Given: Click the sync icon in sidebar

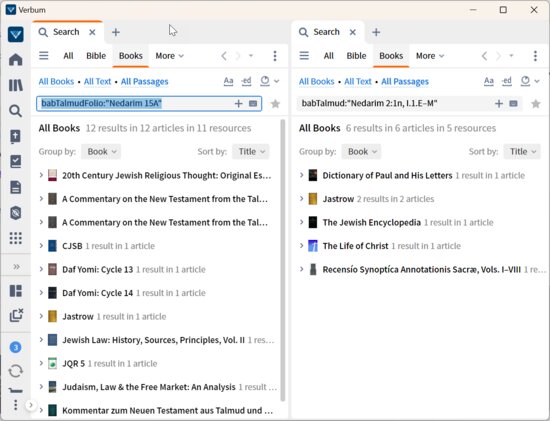Looking at the screenshot, I should [16, 371].
